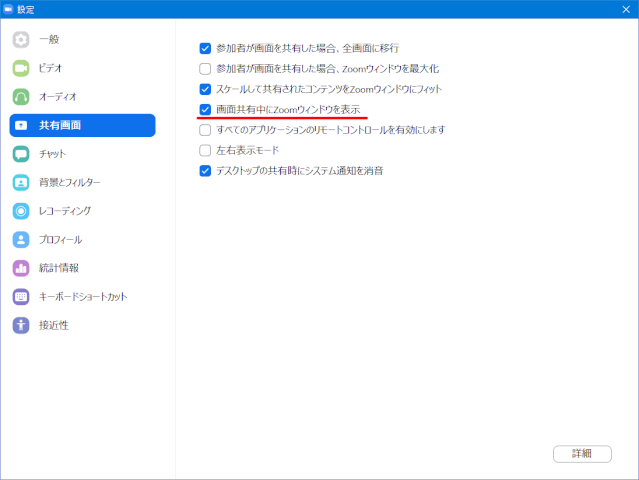Click the Background & Filters (背景とフィルター) icon
Image resolution: width=639 pixels, height=480 pixels.
click(21, 183)
